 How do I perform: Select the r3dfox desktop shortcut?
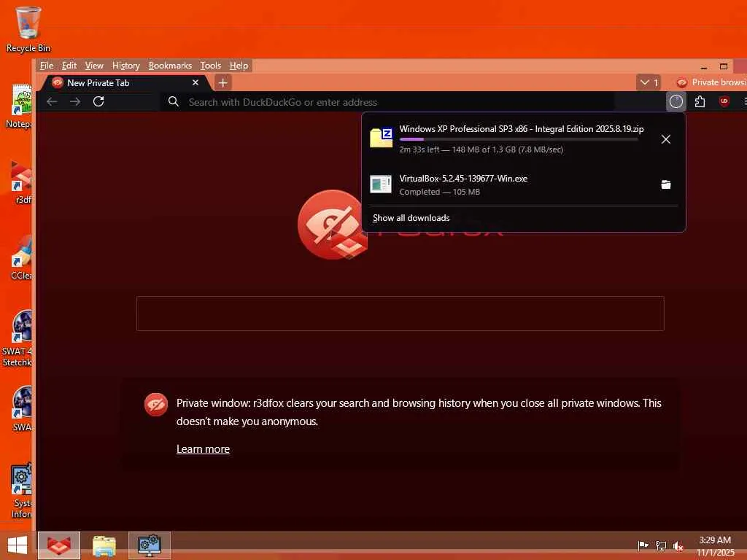point(21,182)
